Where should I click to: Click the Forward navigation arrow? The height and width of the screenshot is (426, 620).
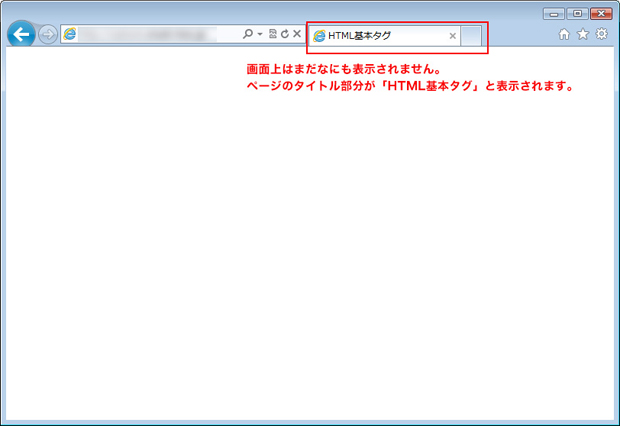[x=48, y=35]
